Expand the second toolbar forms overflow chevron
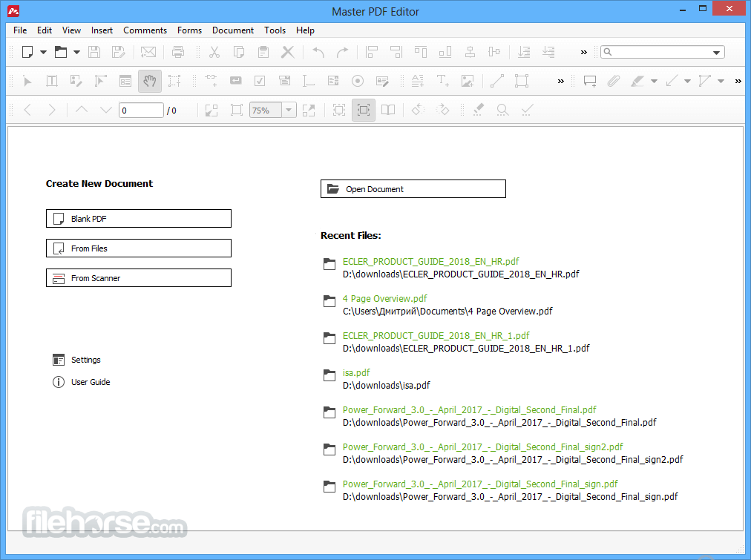Image resolution: width=751 pixels, height=560 pixels. [560, 82]
